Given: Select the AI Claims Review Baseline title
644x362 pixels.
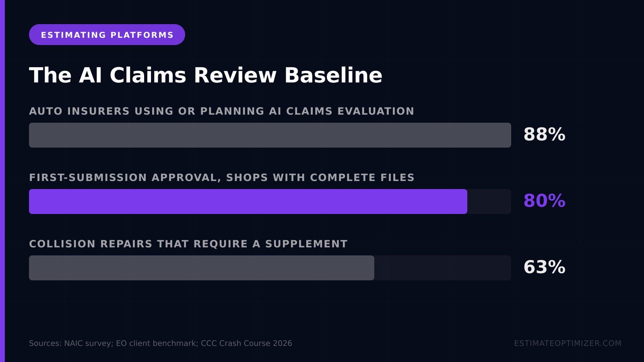Looking at the screenshot, I should pos(206,75).
